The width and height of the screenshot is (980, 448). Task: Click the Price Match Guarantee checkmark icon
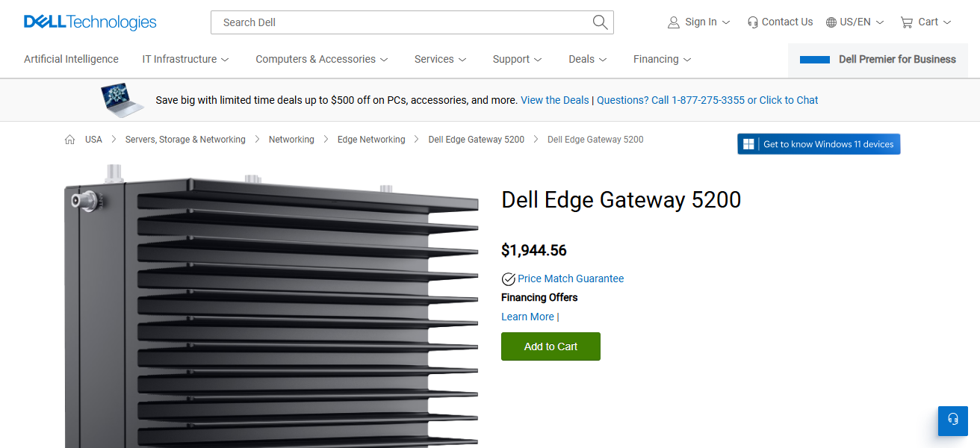508,279
